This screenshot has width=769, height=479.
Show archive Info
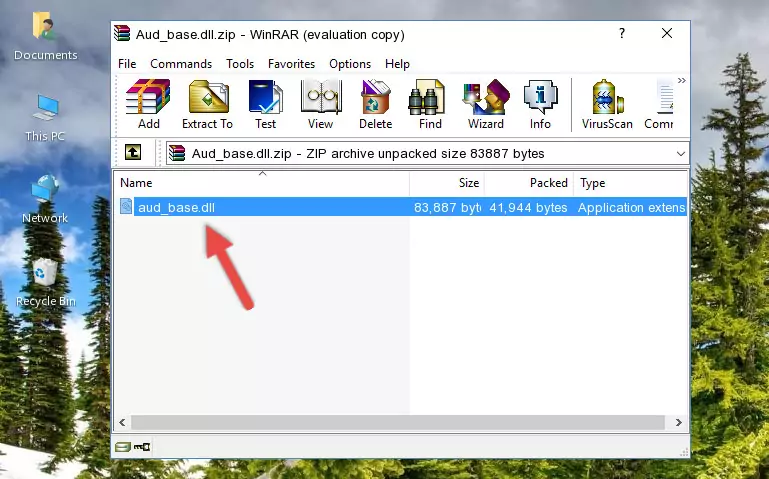click(540, 104)
